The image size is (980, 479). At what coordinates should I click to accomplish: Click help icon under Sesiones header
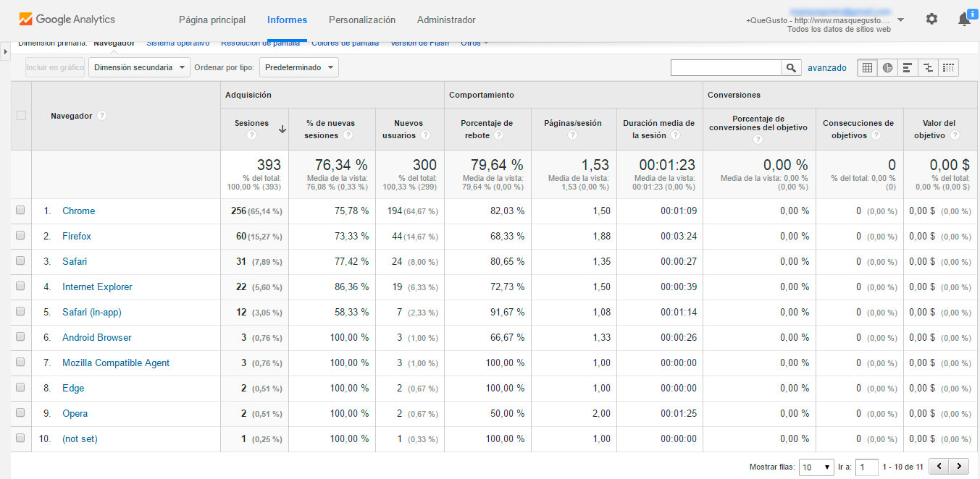251,135
